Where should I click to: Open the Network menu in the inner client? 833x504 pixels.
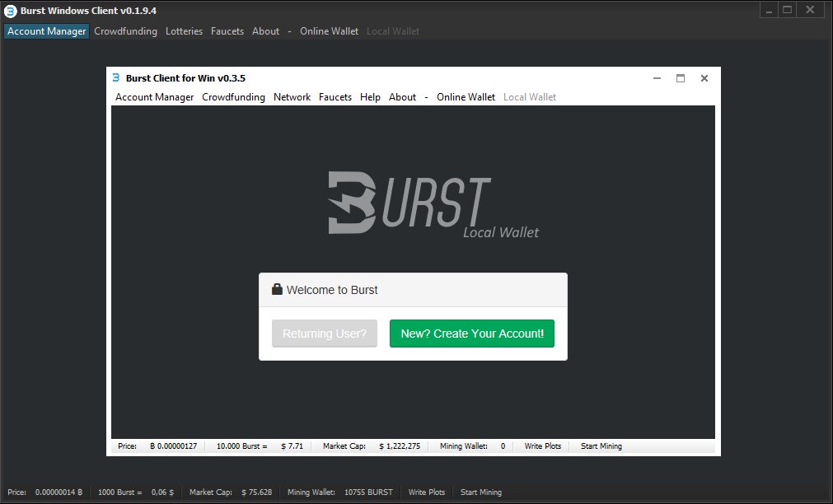click(292, 97)
